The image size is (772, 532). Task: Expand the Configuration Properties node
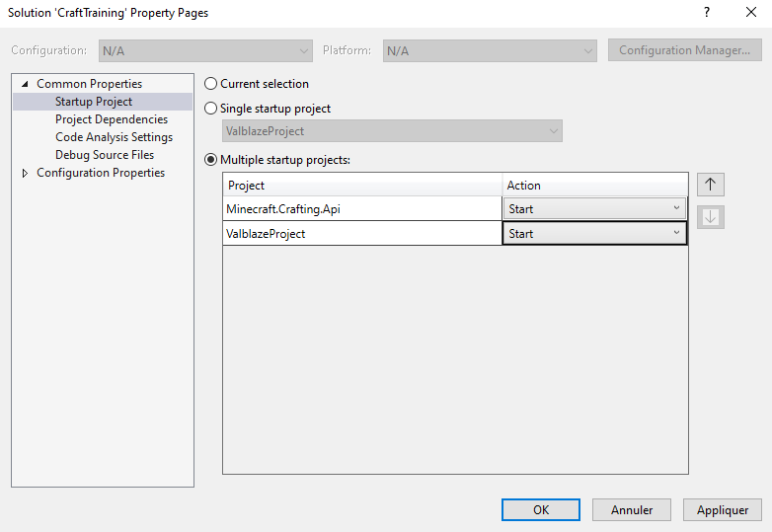(25, 173)
